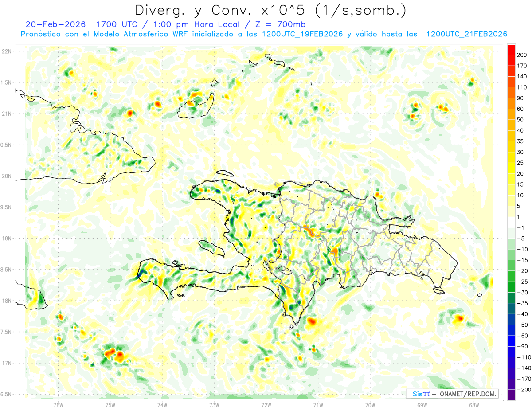This screenshot has height=411, width=532.
Task: Click the '6.5N' latitude label
Action: [x=7, y=394]
